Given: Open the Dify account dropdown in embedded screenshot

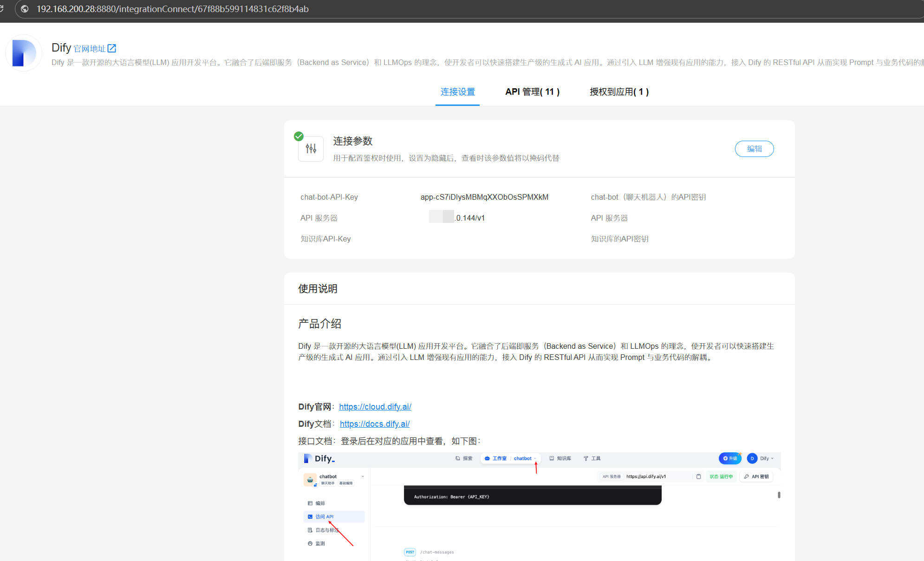Looking at the screenshot, I should coord(766,458).
